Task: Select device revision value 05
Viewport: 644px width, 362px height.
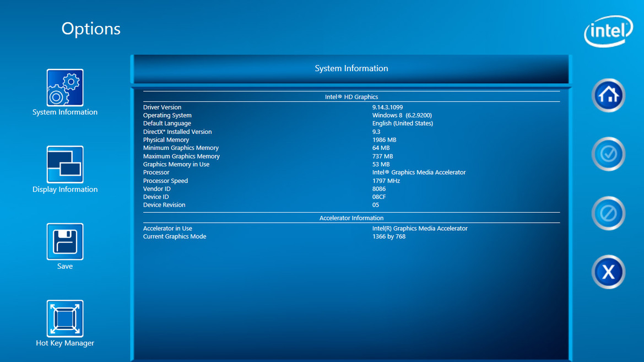Action: [x=375, y=204]
